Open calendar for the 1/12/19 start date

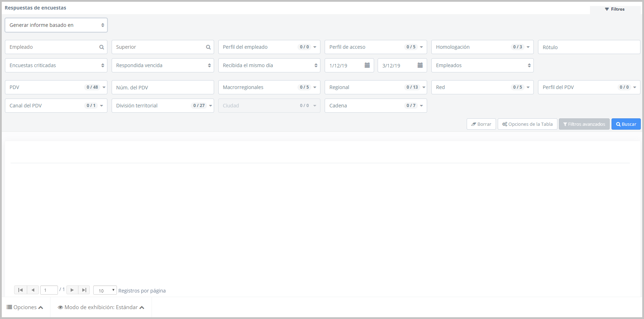click(367, 65)
